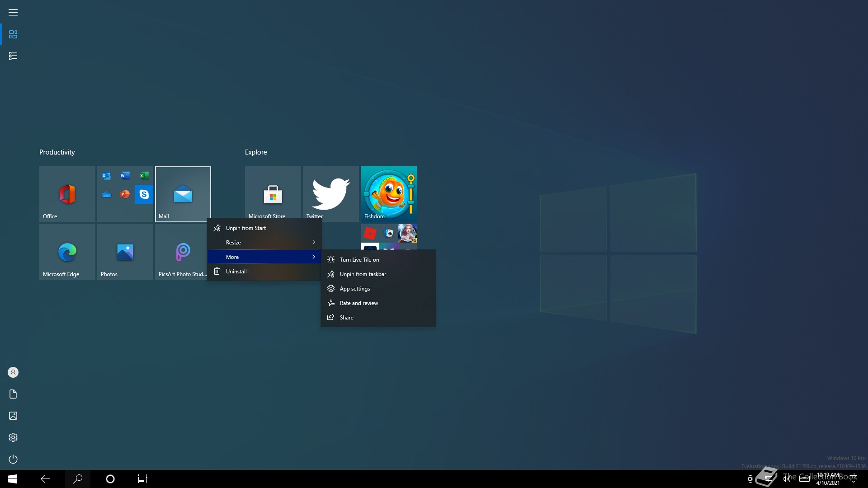
Task: Open Skype from the Office folder tile
Action: (x=144, y=194)
